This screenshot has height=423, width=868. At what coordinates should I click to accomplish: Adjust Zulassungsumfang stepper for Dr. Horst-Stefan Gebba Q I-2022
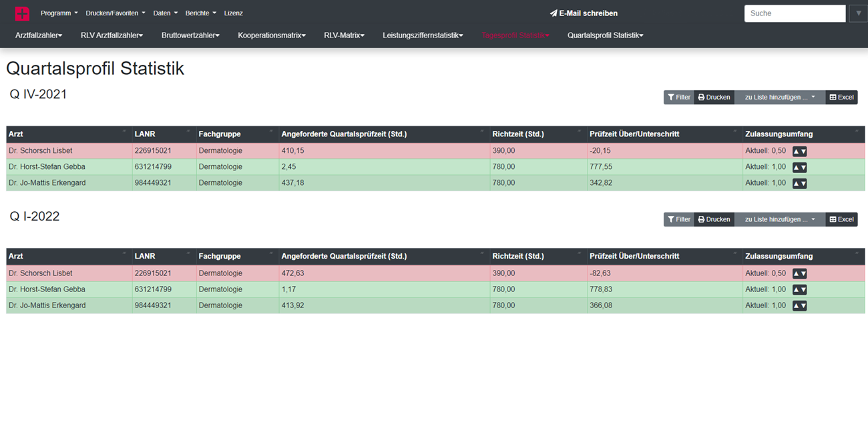(x=799, y=290)
